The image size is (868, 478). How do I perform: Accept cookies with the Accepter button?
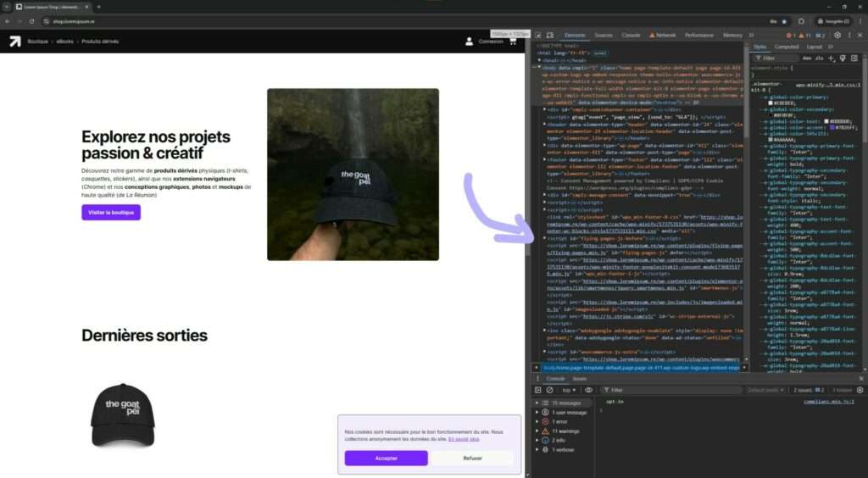click(x=386, y=458)
